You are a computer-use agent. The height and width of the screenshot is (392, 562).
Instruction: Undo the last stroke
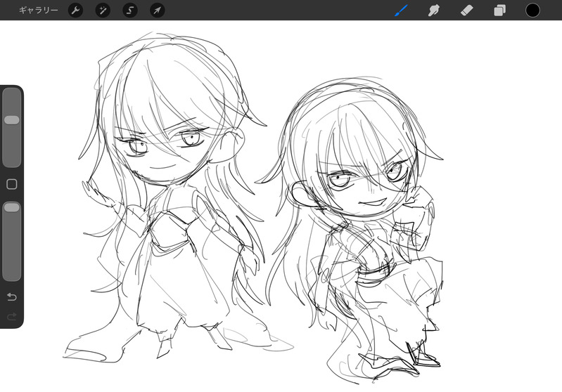click(x=12, y=296)
